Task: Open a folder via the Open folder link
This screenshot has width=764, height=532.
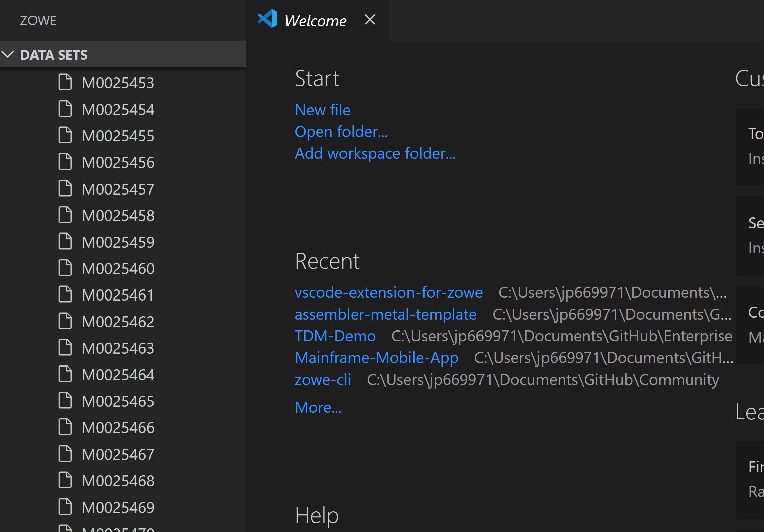Action: (x=341, y=131)
